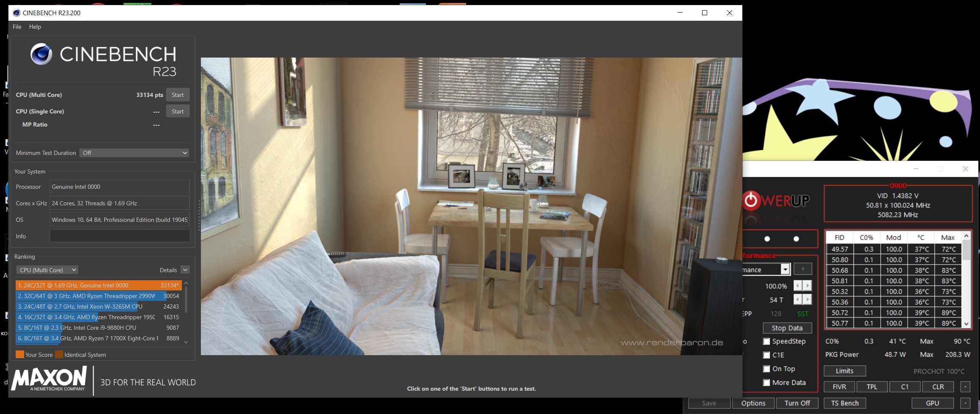Select ranking entry AMD Ryzen 7 1700X

[99, 338]
